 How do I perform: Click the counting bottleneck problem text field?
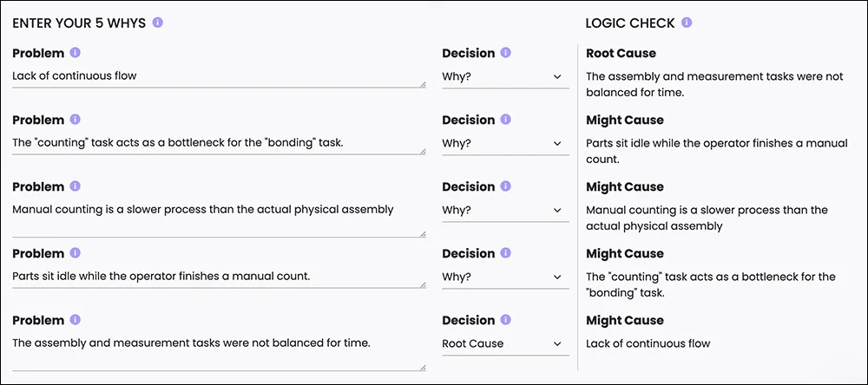220,144
